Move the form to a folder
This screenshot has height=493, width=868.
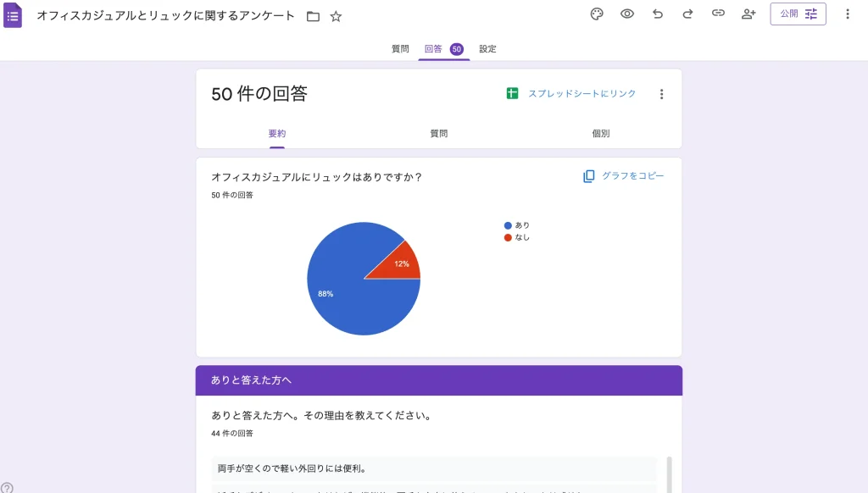(311, 15)
